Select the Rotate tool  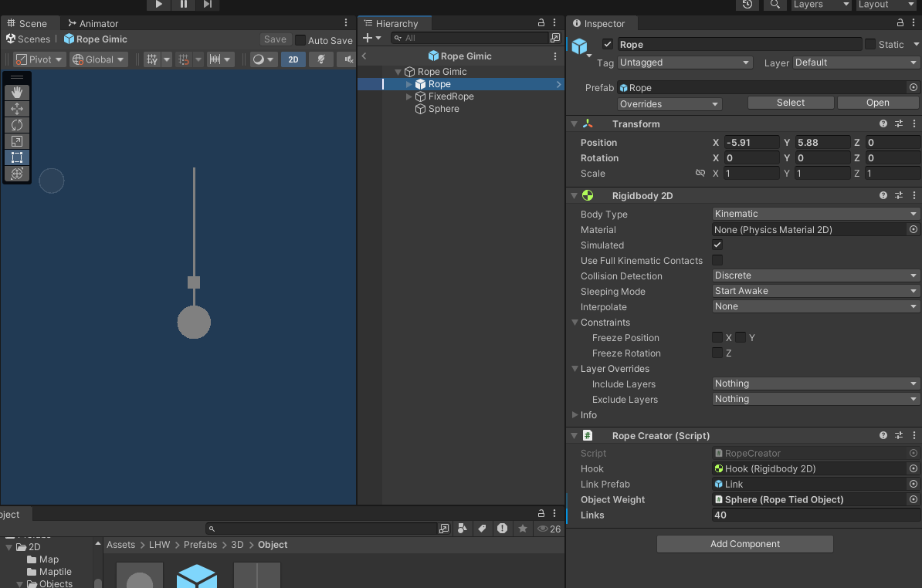point(17,125)
